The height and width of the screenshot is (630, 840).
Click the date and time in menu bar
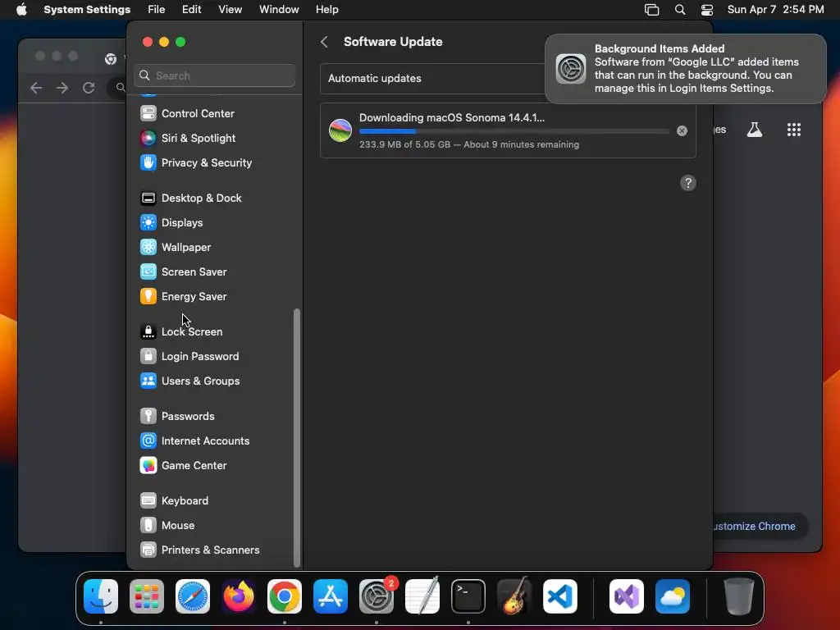coord(776,10)
